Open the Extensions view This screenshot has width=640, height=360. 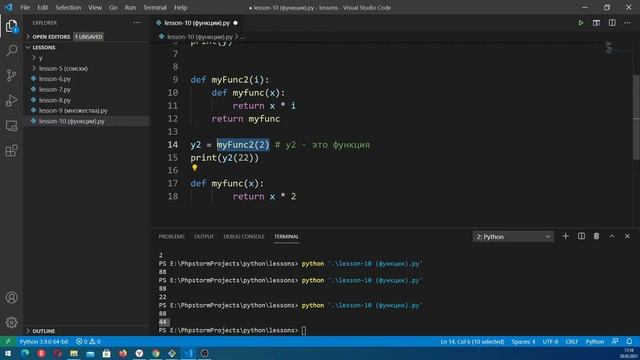[x=11, y=151]
